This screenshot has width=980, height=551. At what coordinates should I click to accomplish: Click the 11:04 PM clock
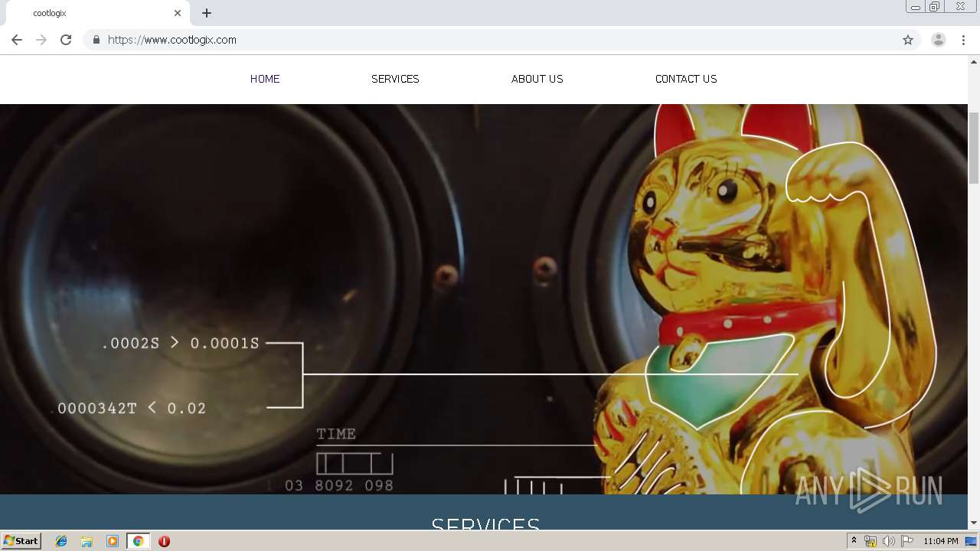tap(941, 541)
